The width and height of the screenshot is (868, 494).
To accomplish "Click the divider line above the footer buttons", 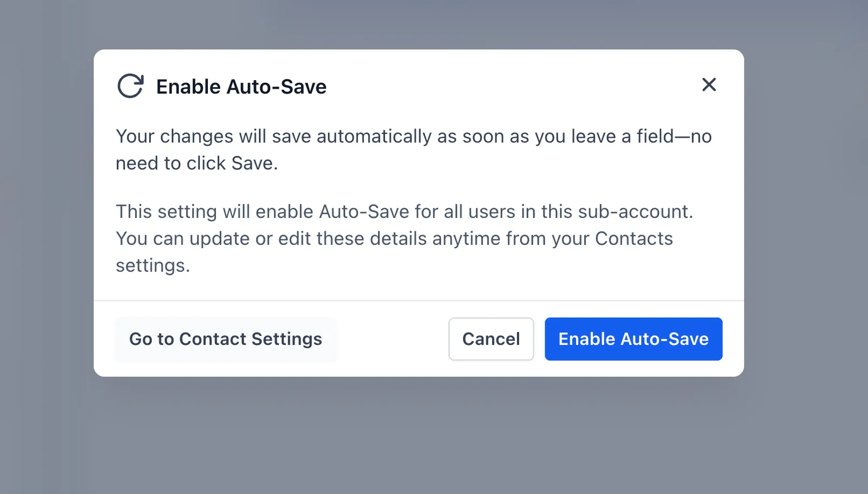I will (419, 300).
